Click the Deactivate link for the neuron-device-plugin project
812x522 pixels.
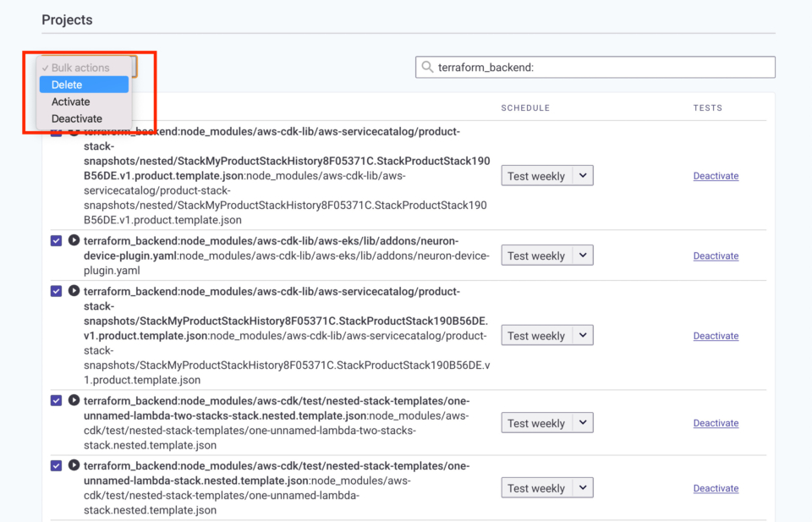coord(716,256)
